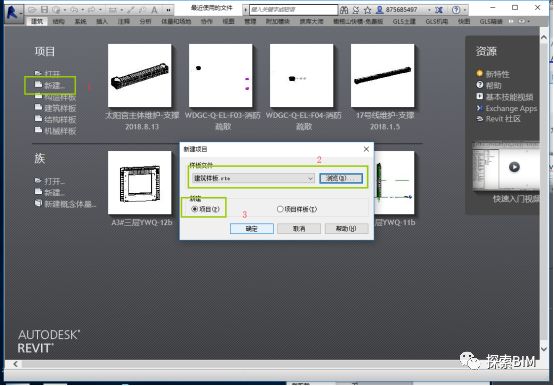The image size is (554, 386).
Task: Click Revit 社区 in the 资源 panel
Action: coord(499,119)
